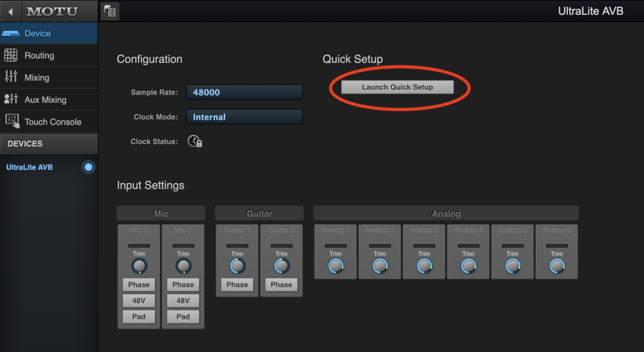Open the Routing grid icon

(x=11, y=55)
